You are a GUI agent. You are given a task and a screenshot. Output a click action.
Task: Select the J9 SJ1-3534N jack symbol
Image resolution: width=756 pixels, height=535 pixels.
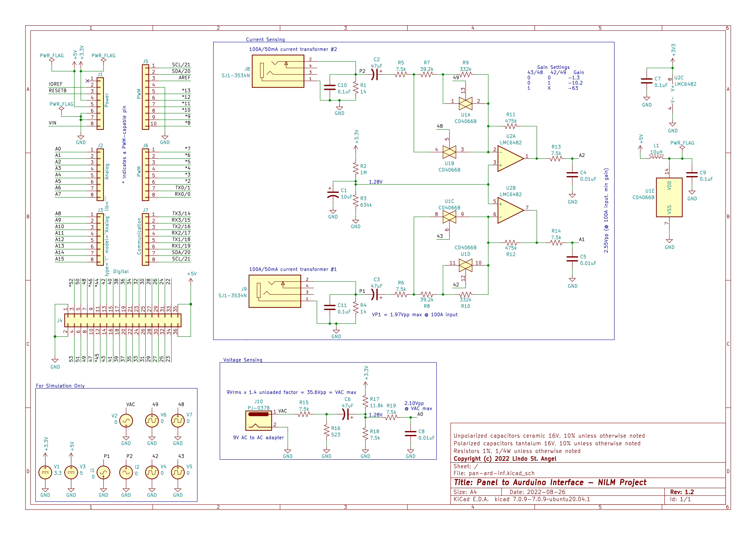coord(275,291)
